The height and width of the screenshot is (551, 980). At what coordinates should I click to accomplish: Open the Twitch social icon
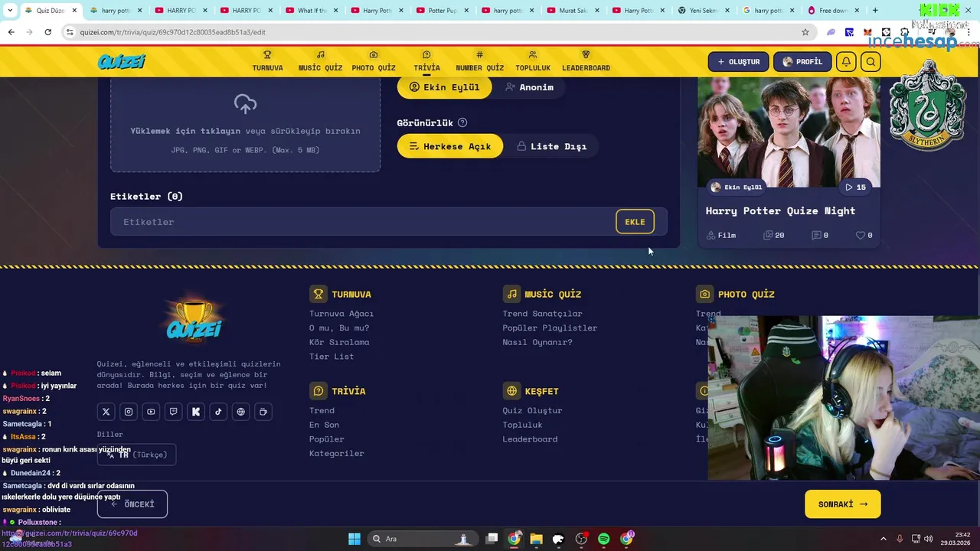[174, 412]
